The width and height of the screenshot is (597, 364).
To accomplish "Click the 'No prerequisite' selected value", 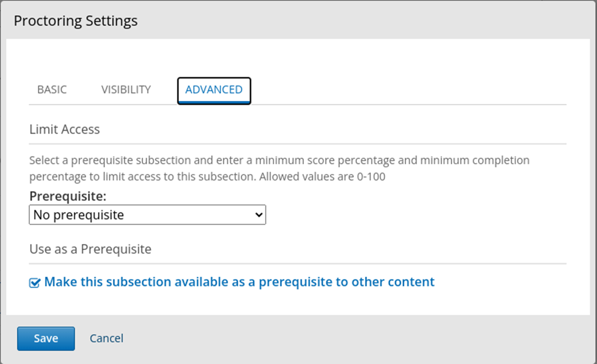I will (x=79, y=215).
